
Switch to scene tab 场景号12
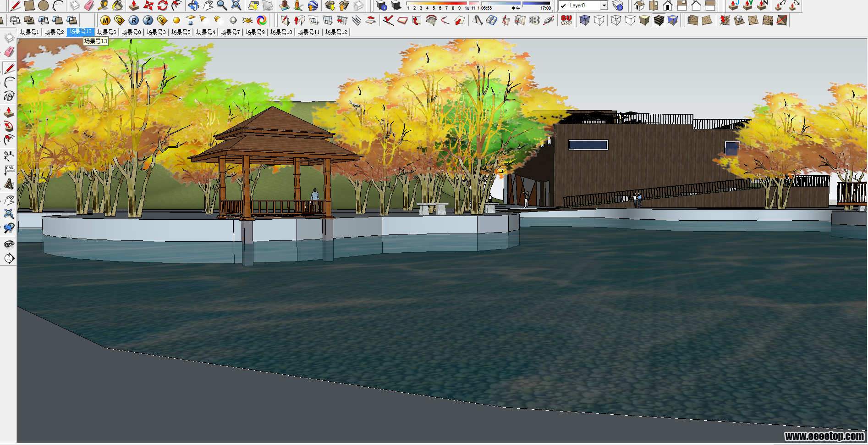pos(336,32)
